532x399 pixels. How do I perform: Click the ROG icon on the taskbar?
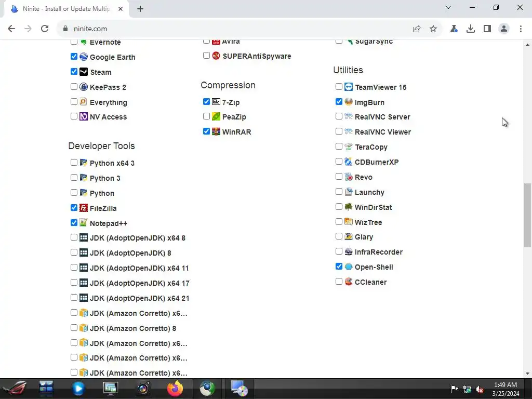click(x=14, y=389)
